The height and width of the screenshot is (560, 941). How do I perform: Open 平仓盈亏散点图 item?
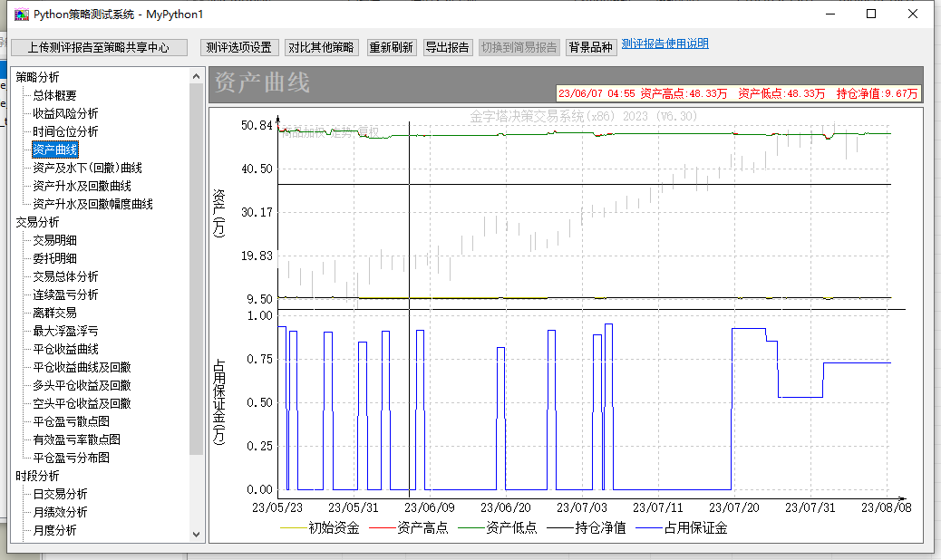[x=71, y=421]
